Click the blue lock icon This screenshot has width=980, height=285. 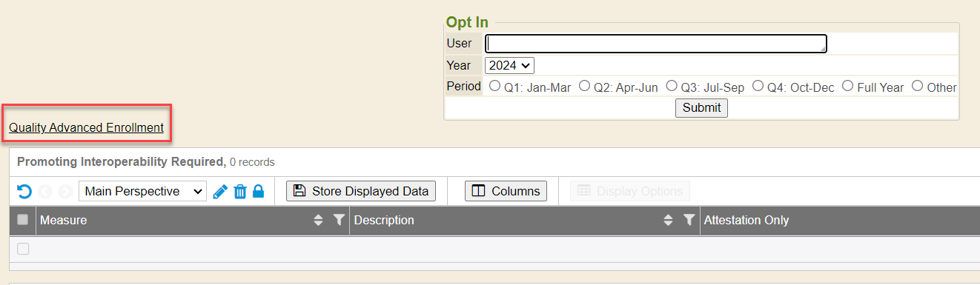click(258, 191)
